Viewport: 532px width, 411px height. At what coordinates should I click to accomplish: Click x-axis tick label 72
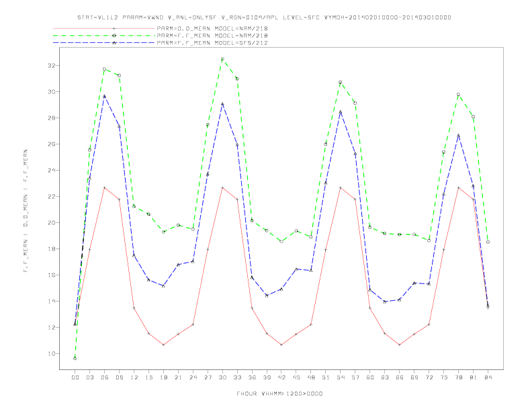click(429, 377)
